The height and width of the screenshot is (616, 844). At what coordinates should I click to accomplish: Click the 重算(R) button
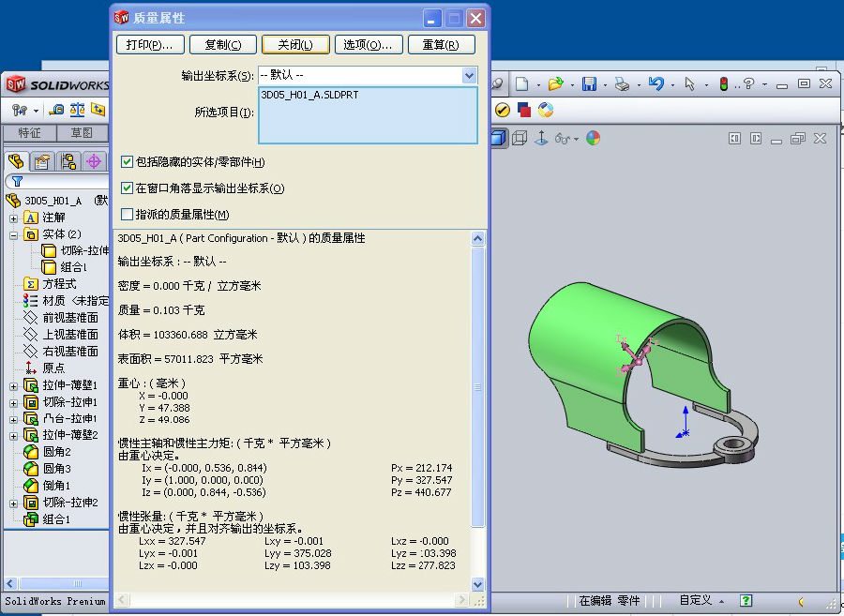coord(441,44)
